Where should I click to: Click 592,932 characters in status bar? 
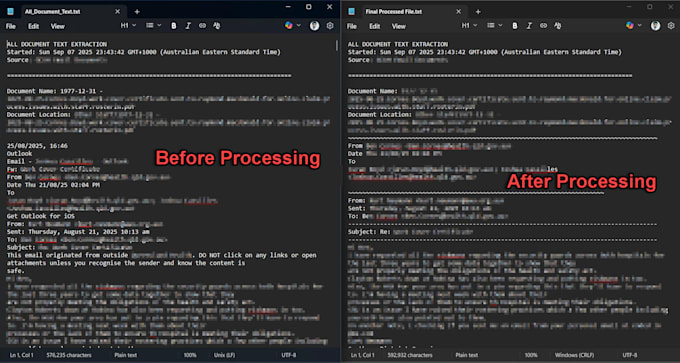click(411, 355)
